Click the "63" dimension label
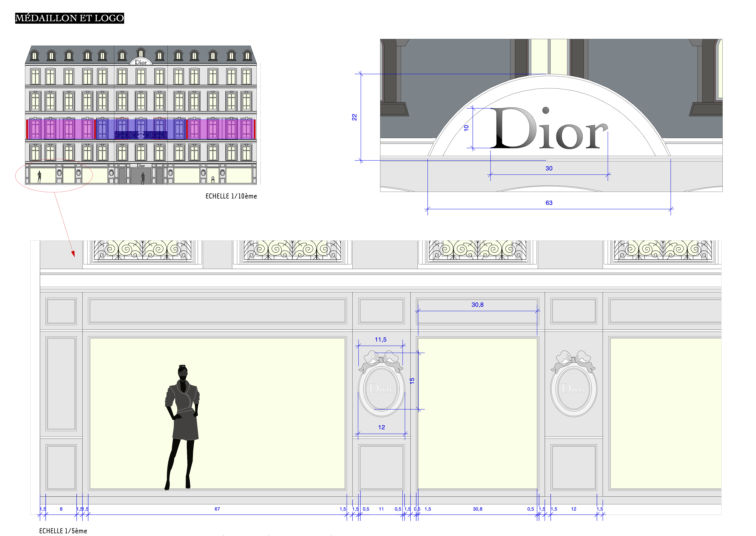Screen dimensions: 756x536 tap(549, 203)
